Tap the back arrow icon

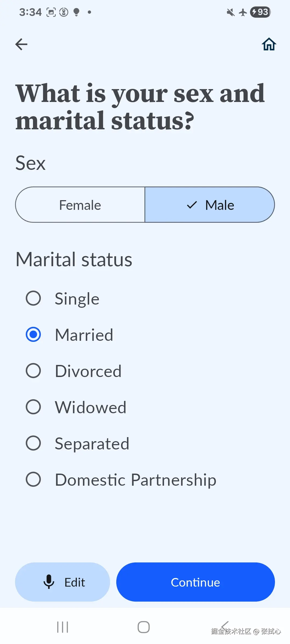[21, 44]
